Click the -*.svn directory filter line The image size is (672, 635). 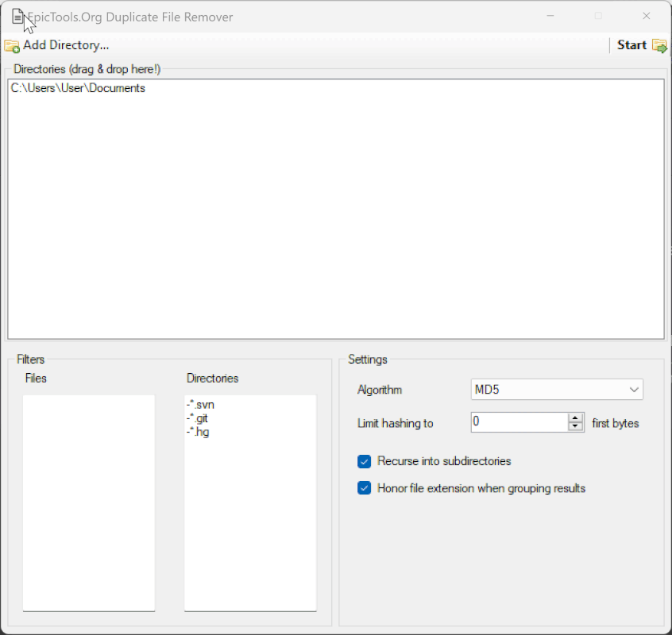click(200, 405)
